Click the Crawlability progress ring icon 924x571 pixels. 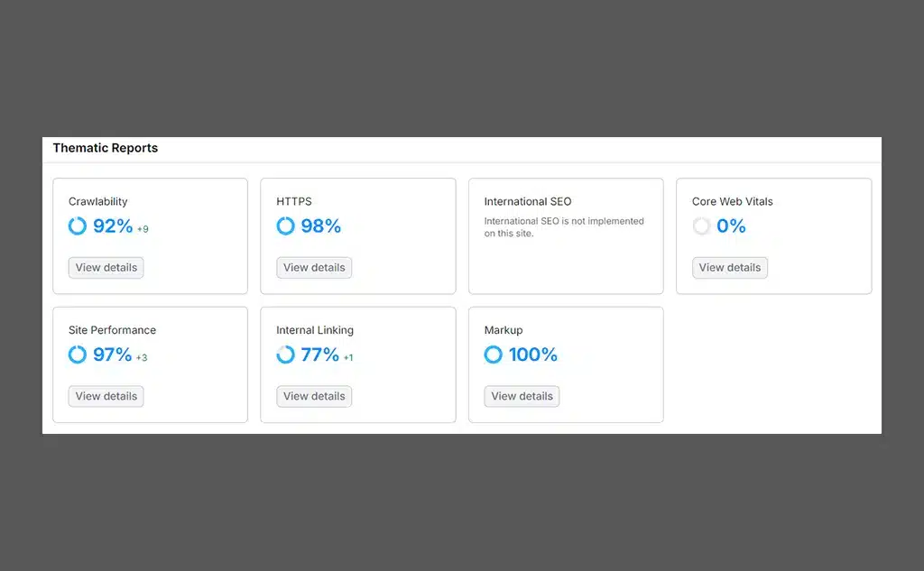(x=78, y=226)
